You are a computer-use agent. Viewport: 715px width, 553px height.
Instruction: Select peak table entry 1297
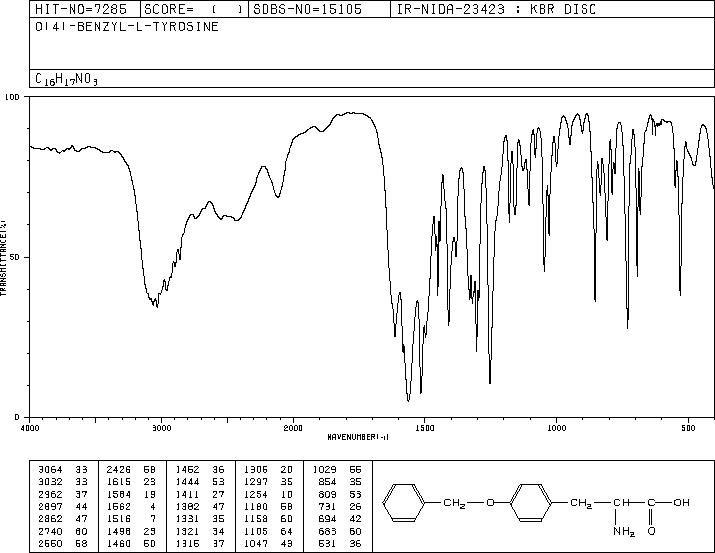256,481
